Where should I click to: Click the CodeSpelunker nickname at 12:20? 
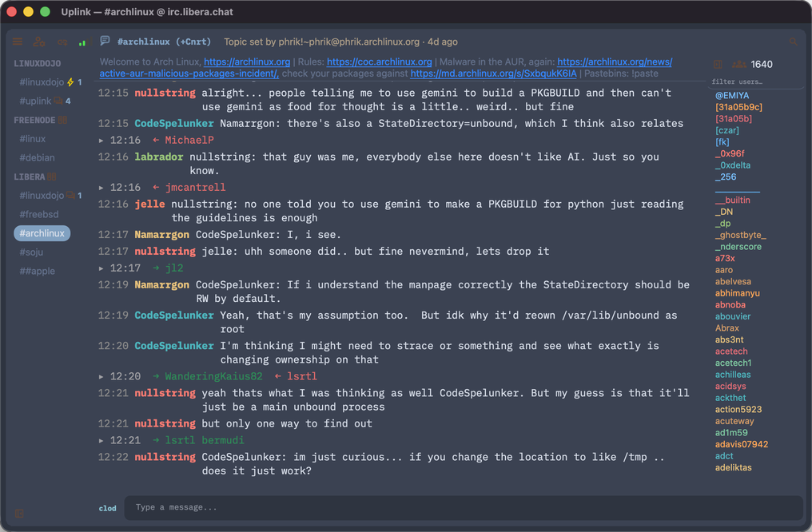coord(174,346)
